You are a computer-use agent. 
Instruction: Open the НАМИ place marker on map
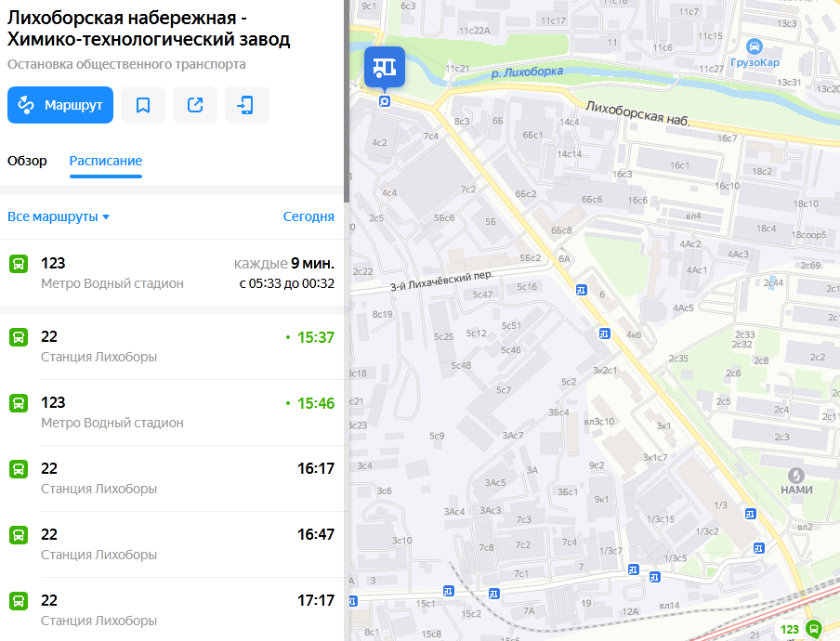pos(795,475)
